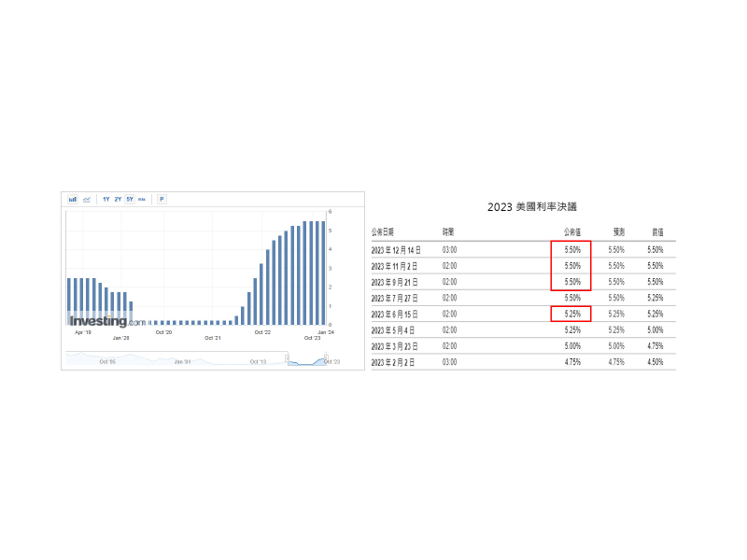Select the 2Y time range
Image resolution: width=747 pixels, height=560 pixels.
[x=118, y=199]
